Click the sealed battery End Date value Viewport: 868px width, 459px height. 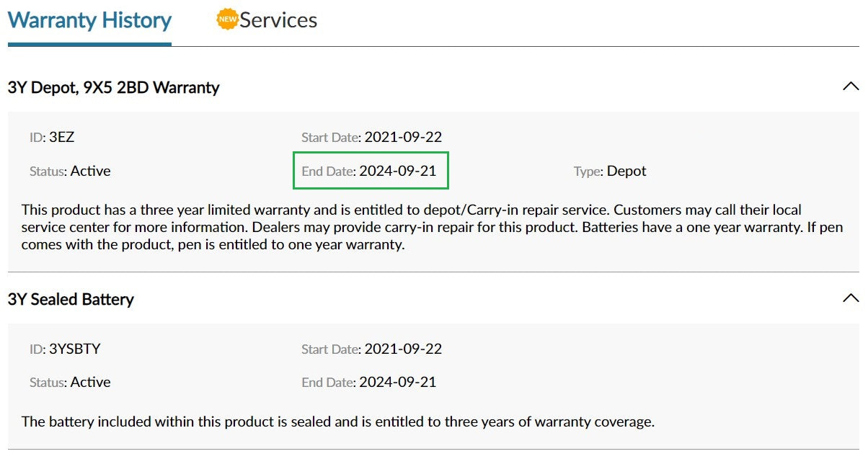(397, 383)
